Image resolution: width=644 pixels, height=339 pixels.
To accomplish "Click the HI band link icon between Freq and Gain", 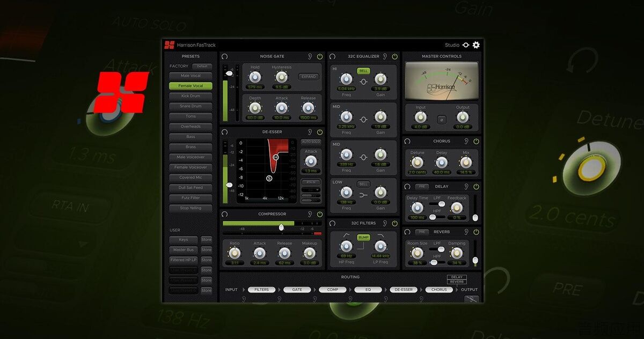I will (x=363, y=82).
